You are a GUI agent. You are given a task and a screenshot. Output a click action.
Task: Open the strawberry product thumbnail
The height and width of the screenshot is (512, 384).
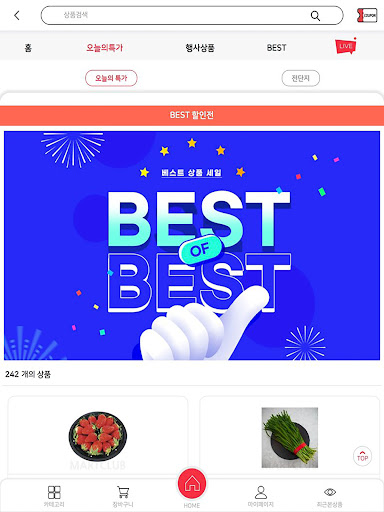(x=98, y=436)
